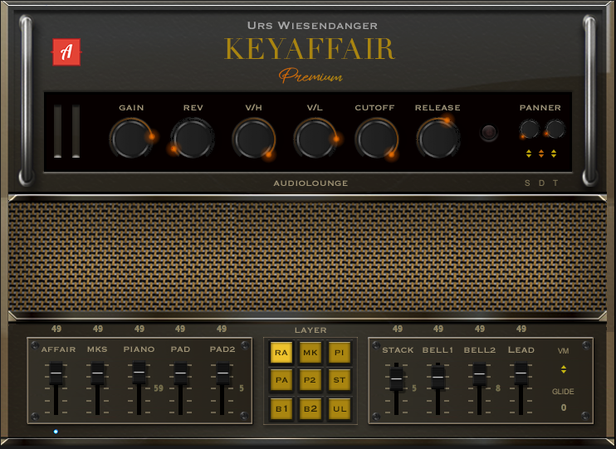Click the REV reverb knob
Viewport: 616px width, 449px height.
coord(192,138)
